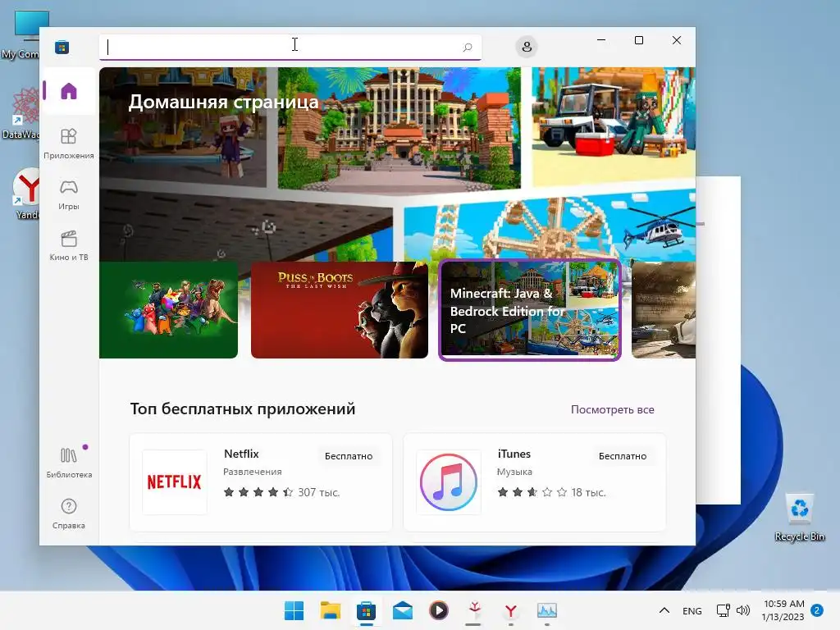The image size is (840, 630).
Task: Open the Home page in the sidebar
Action: (x=69, y=91)
